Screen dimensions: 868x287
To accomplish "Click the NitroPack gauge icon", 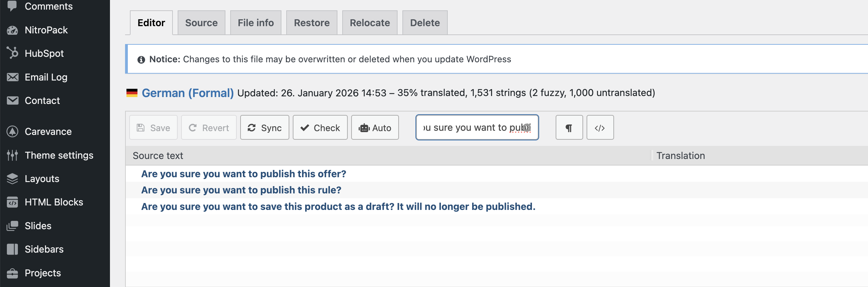I will tap(12, 30).
